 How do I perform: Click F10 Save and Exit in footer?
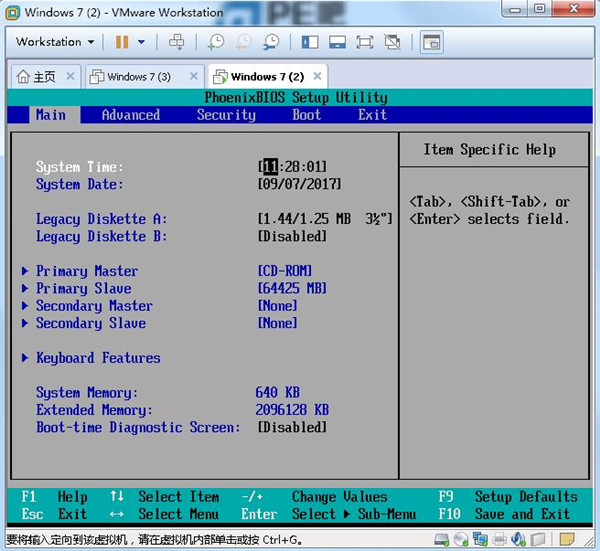point(504,514)
